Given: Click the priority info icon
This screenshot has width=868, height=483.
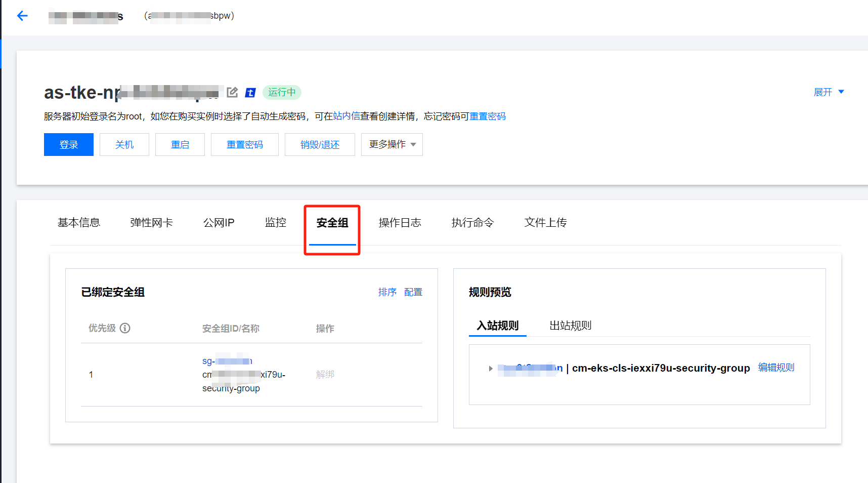Looking at the screenshot, I should coord(125,328).
